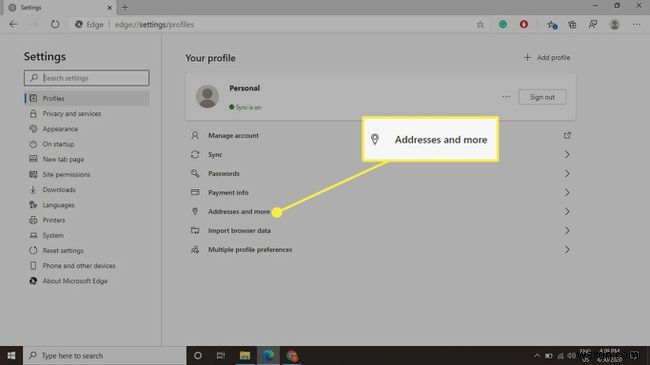650x365 pixels.
Task: Open About Microsoft Edge section
Action: (75, 281)
